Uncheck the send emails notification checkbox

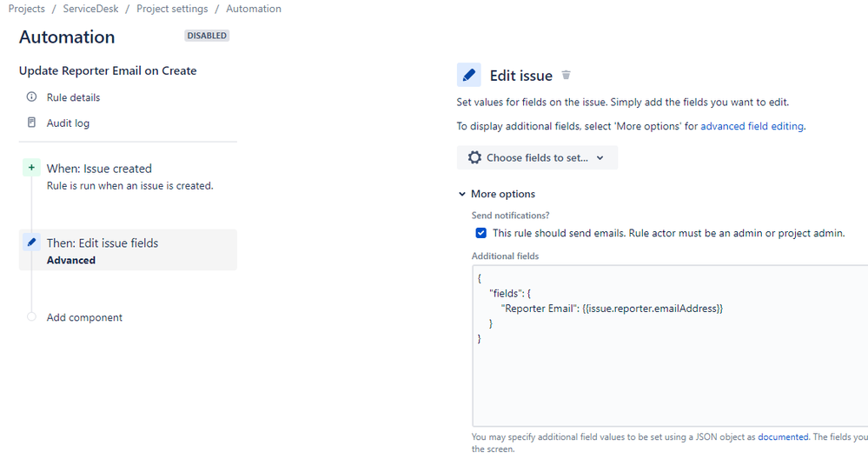[481, 233]
